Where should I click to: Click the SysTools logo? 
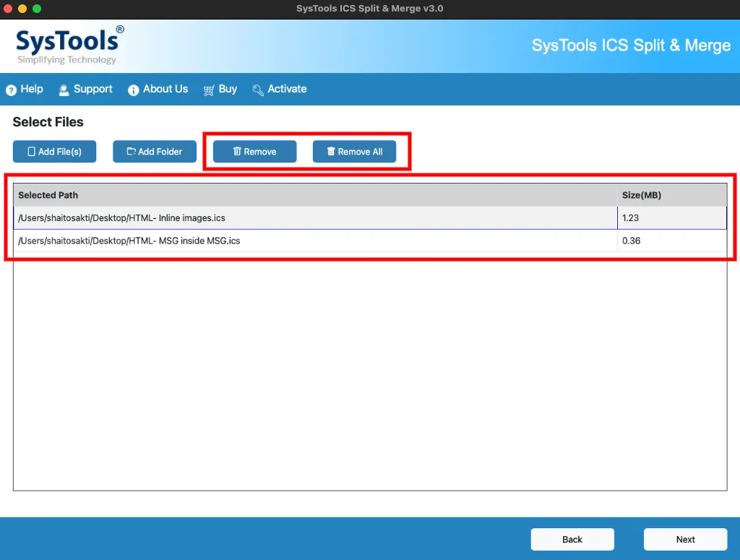[x=70, y=46]
